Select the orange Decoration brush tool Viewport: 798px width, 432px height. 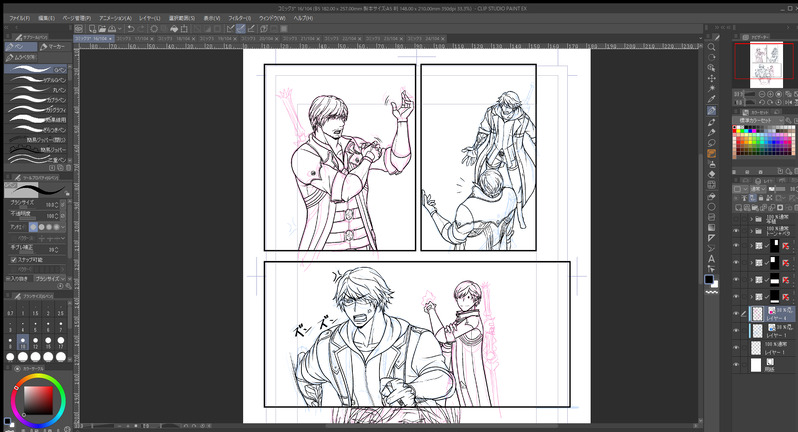click(x=711, y=153)
